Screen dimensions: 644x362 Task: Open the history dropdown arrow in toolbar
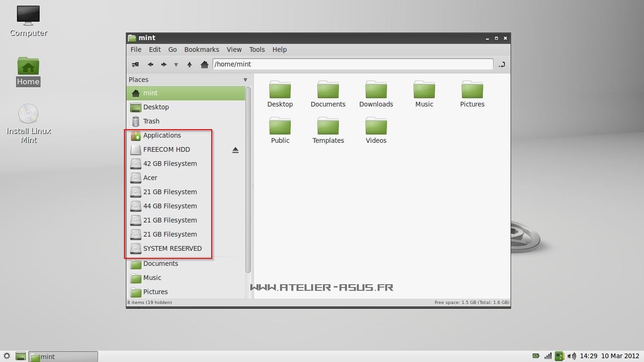point(176,65)
